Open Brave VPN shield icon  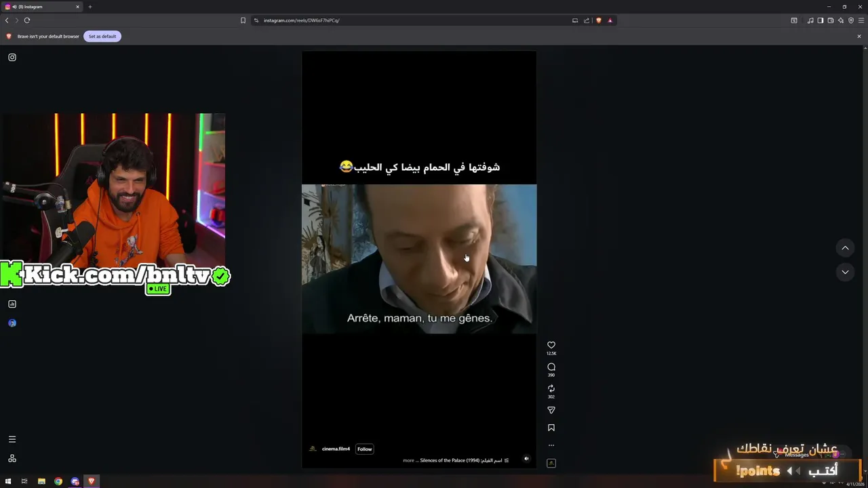tap(851, 20)
